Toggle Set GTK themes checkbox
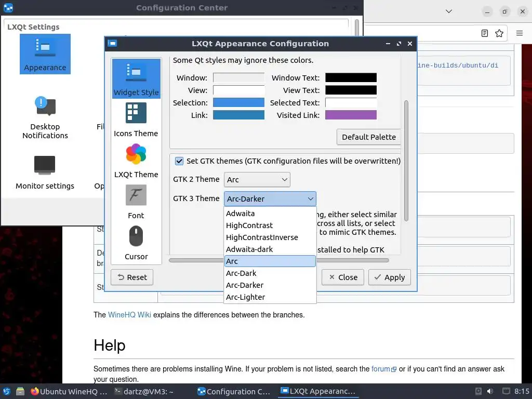Viewport: 532px width, 399px height. coord(179,161)
